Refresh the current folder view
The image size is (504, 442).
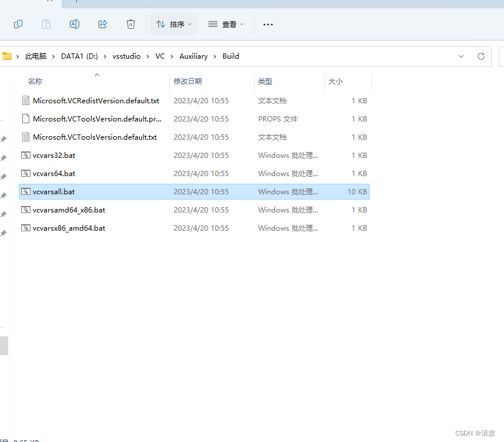pos(481,56)
